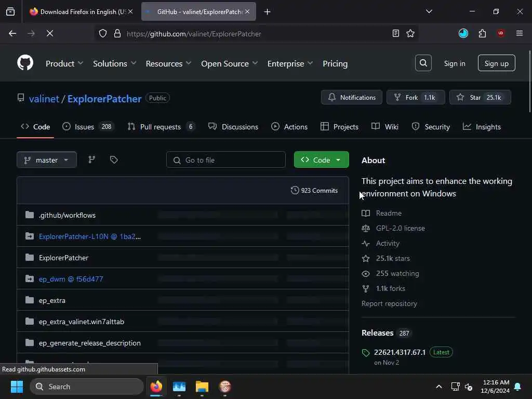Click the tracking protection shield icon

[103, 33]
